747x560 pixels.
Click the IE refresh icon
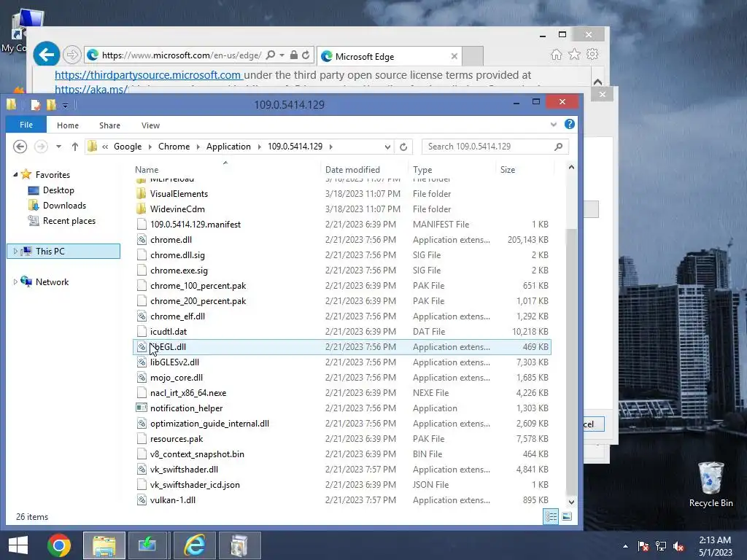point(306,55)
